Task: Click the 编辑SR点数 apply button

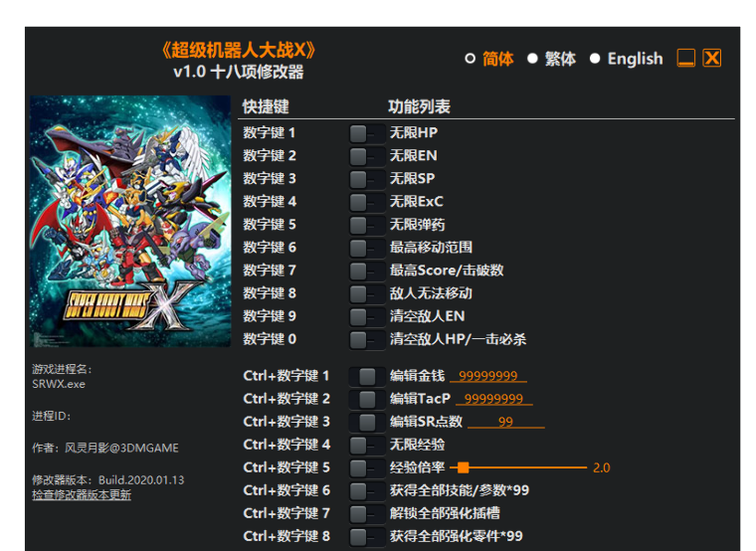Action: (x=367, y=423)
